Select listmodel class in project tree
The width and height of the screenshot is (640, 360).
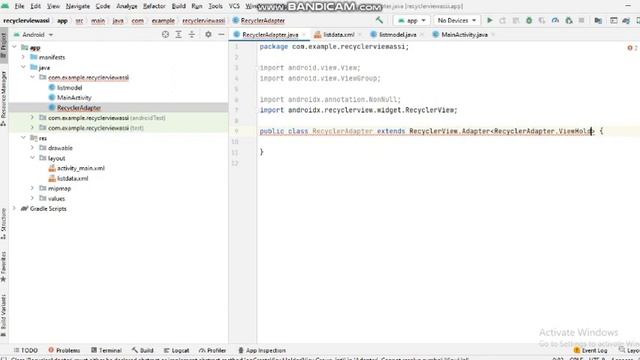click(x=69, y=87)
